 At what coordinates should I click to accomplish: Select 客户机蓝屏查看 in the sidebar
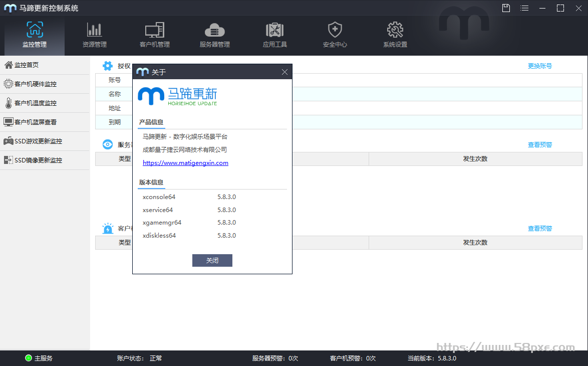[x=45, y=122]
